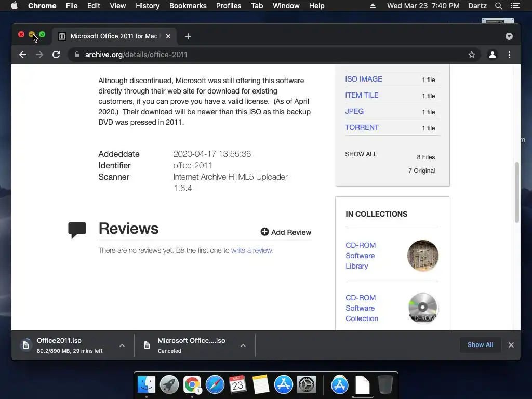This screenshot has width=532, height=399.
Task: Open Chrome's three-dot menu
Action: click(x=509, y=55)
